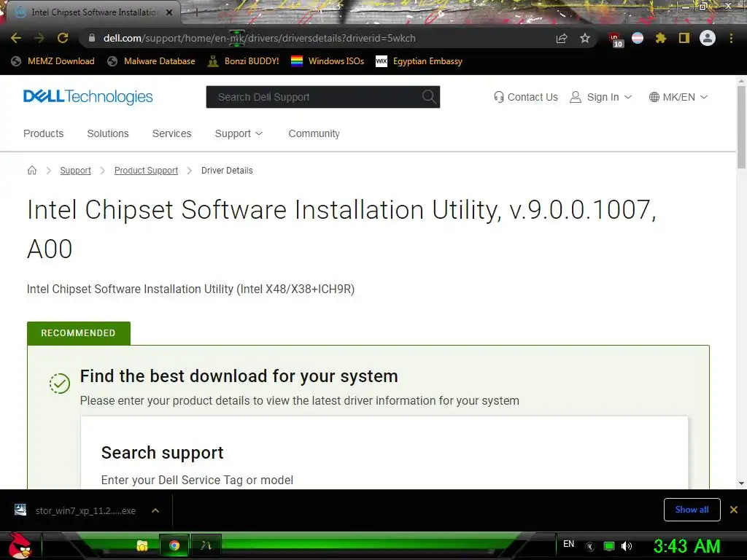The image size is (747, 560).
Task: Open the Angry Birds start button
Action: tap(20, 545)
